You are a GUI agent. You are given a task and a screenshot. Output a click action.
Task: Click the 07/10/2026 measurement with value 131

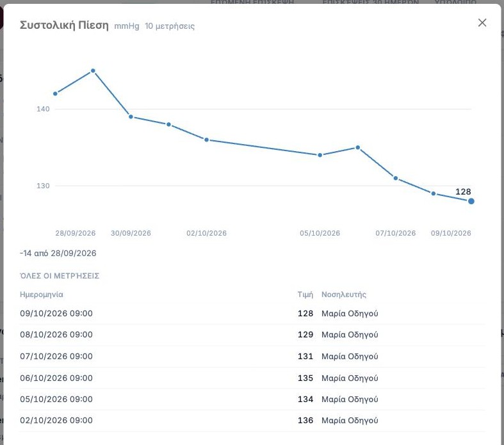coord(252,357)
